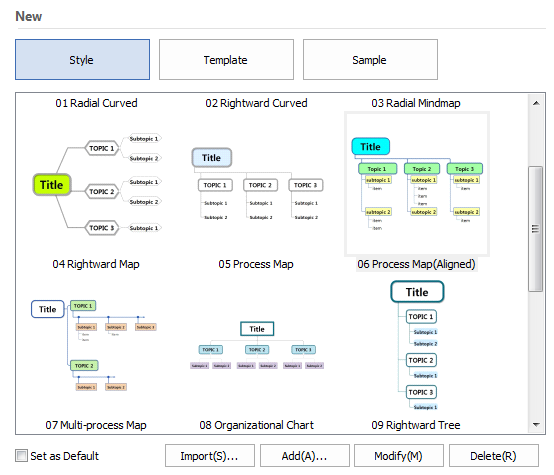554x475 pixels.
Task: Click the 05 Process Map label
Action: (x=256, y=264)
